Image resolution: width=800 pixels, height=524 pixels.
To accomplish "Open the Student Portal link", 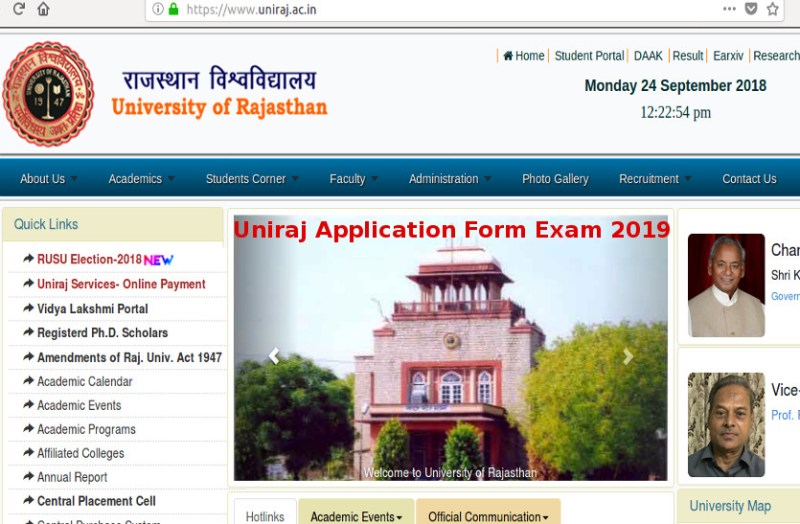I will pyautogui.click(x=589, y=56).
